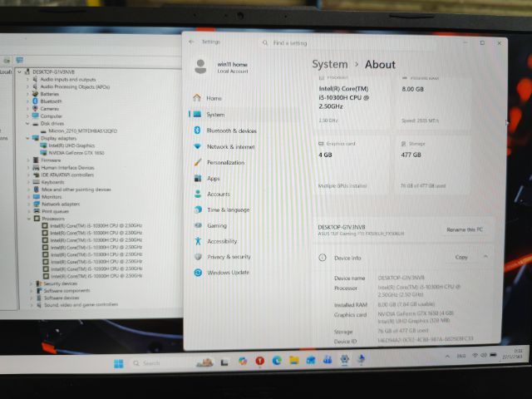Select Security devices entry
This screenshot has width=532, height=399.
60,283
